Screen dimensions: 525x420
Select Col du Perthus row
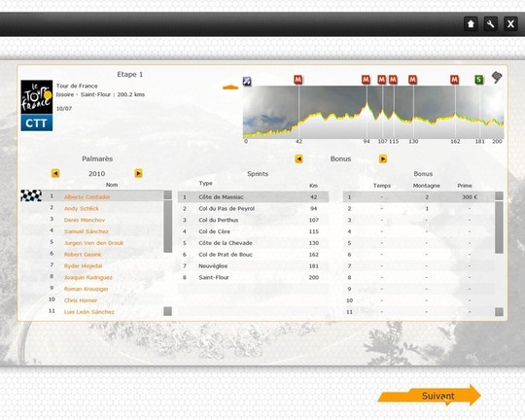pyautogui.click(x=253, y=220)
